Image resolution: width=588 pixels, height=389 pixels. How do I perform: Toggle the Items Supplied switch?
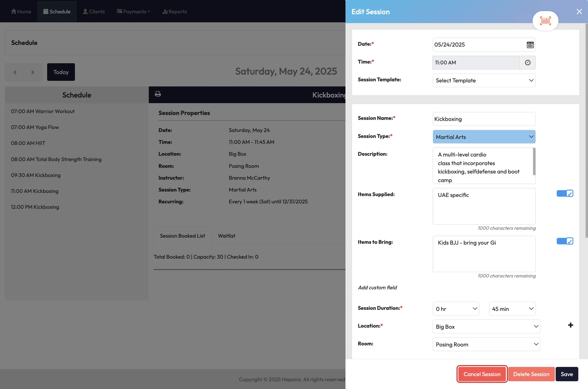pyautogui.click(x=565, y=193)
